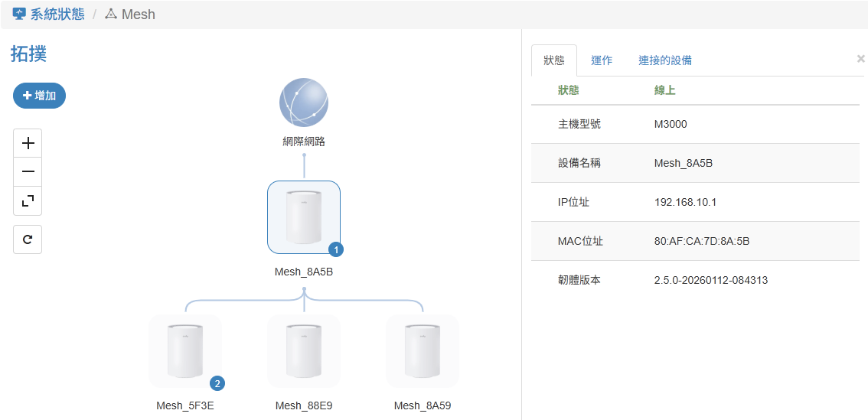Switch to the 連接的設備 tab
The height and width of the screenshot is (420, 868).
665,60
